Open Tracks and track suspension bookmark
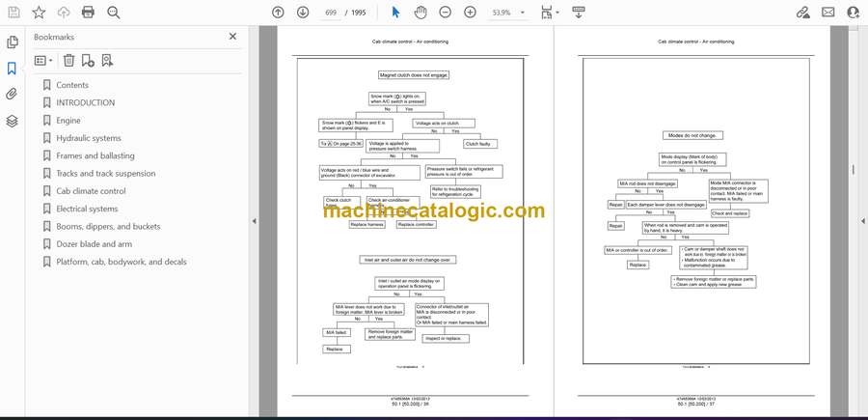Screen dimensions: 868x420 click(106, 174)
